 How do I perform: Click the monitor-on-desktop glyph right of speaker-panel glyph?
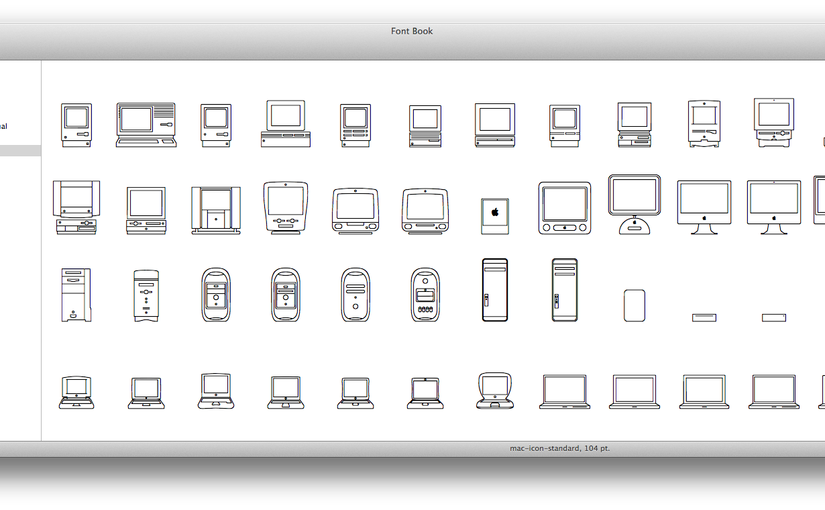pyautogui.click(x=146, y=211)
